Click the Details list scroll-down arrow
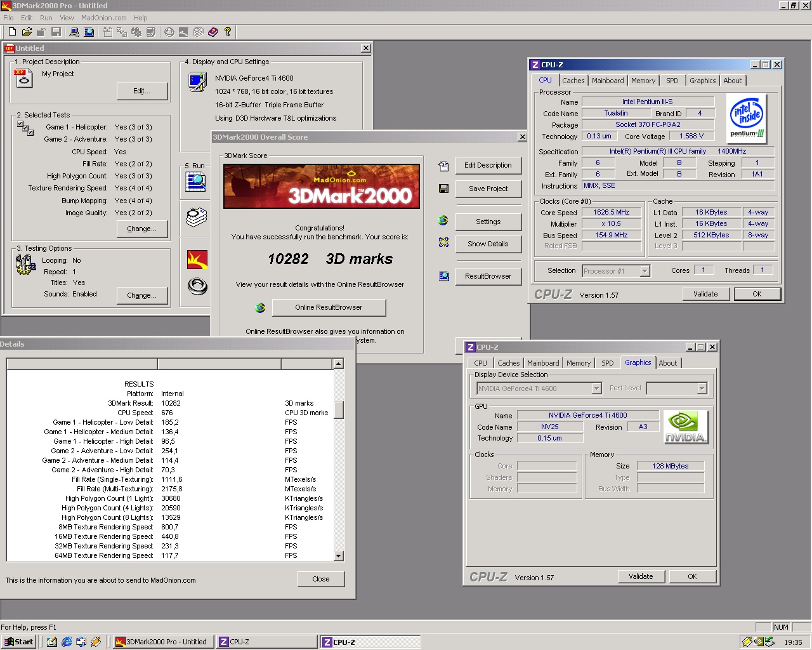812x650 pixels. [339, 556]
